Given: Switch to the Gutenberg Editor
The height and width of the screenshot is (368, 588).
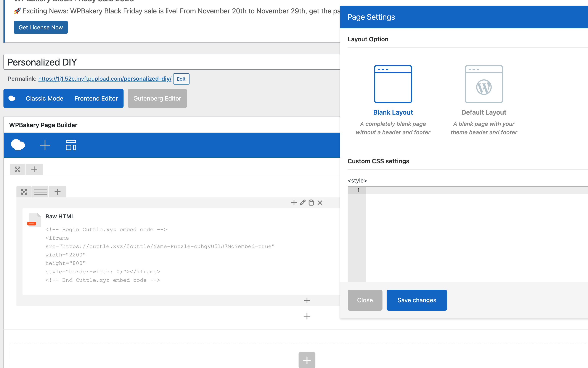Looking at the screenshot, I should click(157, 98).
